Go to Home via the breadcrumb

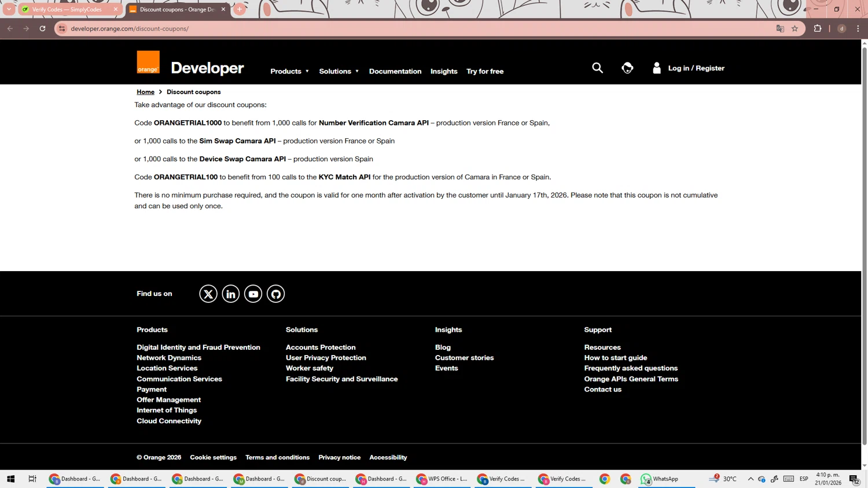pyautogui.click(x=145, y=92)
